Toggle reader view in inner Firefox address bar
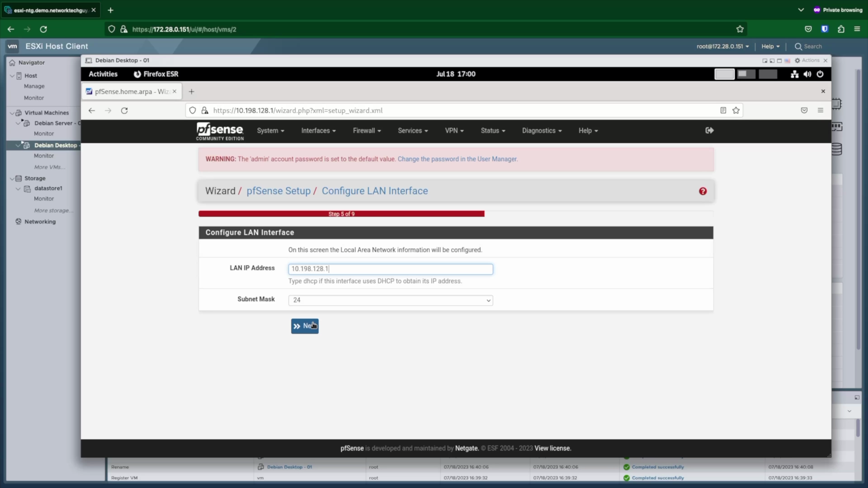Screen dimensions: 868x488 [x=723, y=111]
